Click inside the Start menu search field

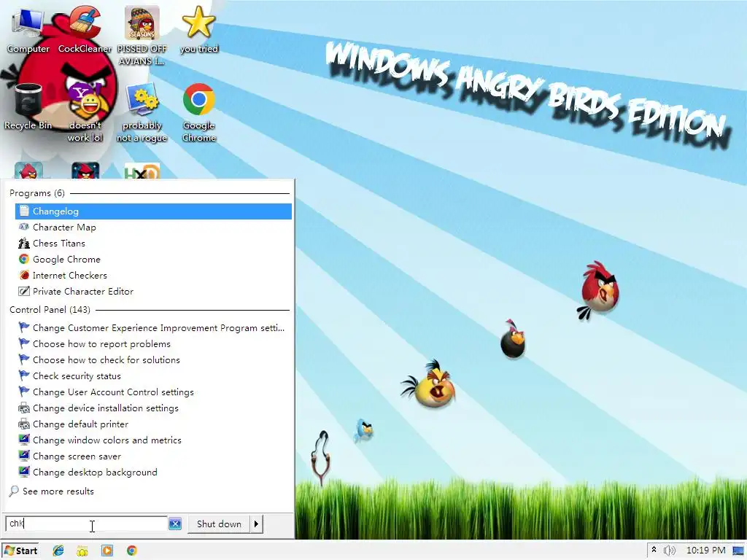click(87, 524)
